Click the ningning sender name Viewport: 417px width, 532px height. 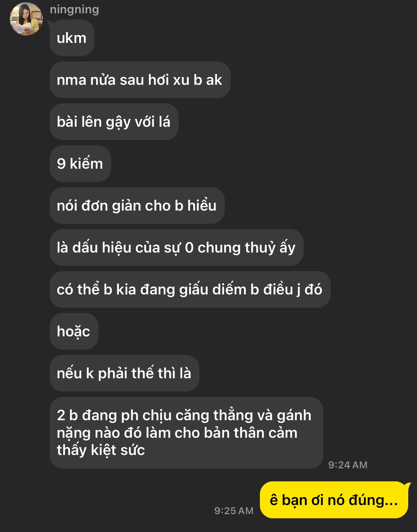pos(74,9)
